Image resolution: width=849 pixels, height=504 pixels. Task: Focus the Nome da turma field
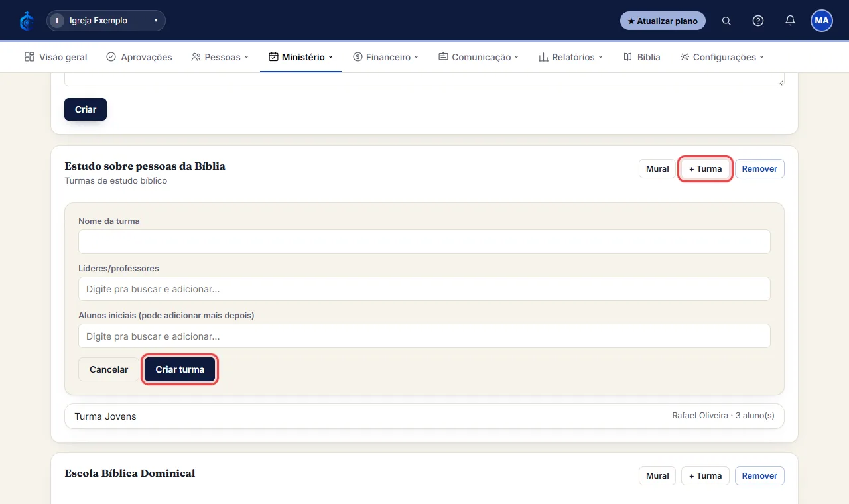click(424, 241)
